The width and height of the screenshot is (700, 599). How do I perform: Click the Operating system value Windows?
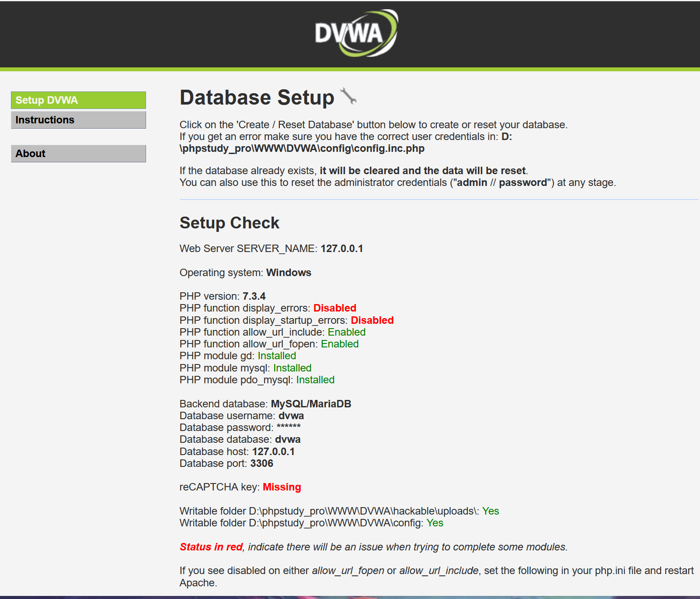click(x=289, y=273)
